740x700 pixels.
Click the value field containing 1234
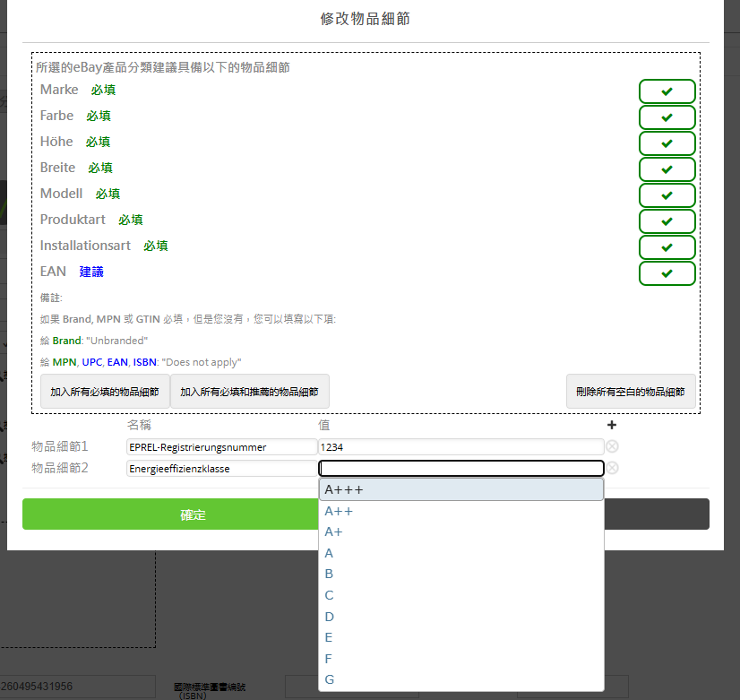[x=460, y=446]
